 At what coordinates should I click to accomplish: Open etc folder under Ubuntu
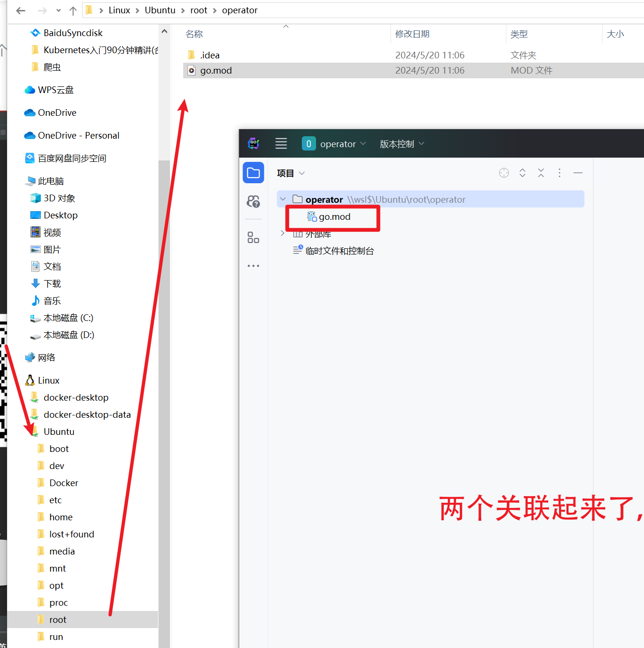click(49, 500)
